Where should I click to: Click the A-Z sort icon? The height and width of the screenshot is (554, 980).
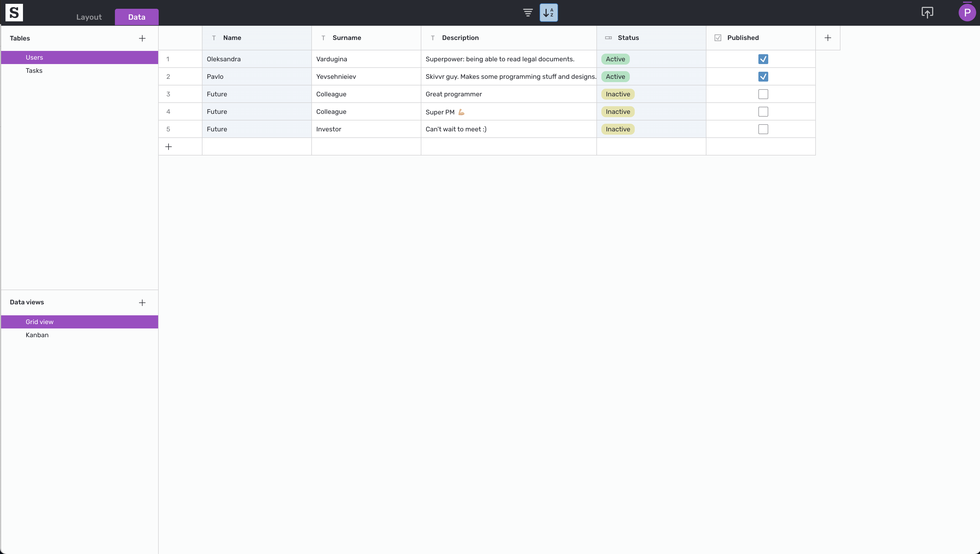(x=548, y=13)
